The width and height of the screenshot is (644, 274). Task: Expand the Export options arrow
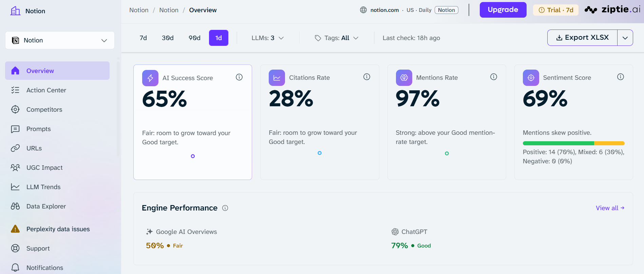click(x=625, y=38)
